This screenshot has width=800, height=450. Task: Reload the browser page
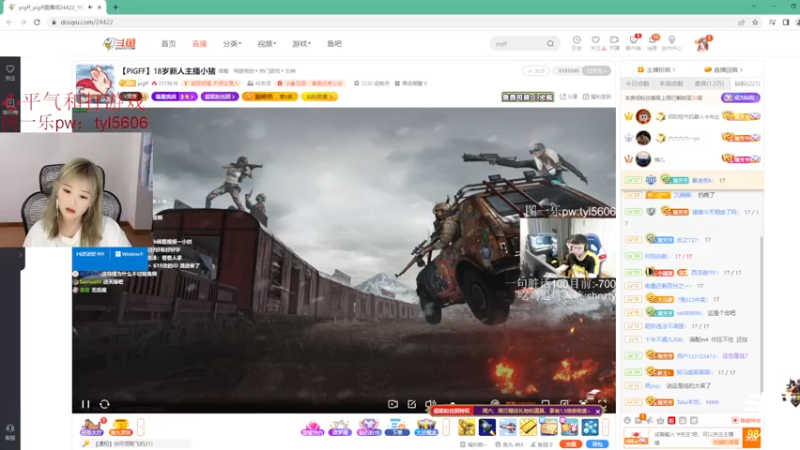coord(37,22)
